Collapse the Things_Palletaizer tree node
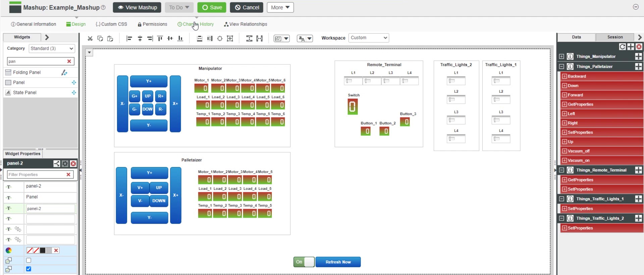644x275 pixels. pyautogui.click(x=561, y=67)
